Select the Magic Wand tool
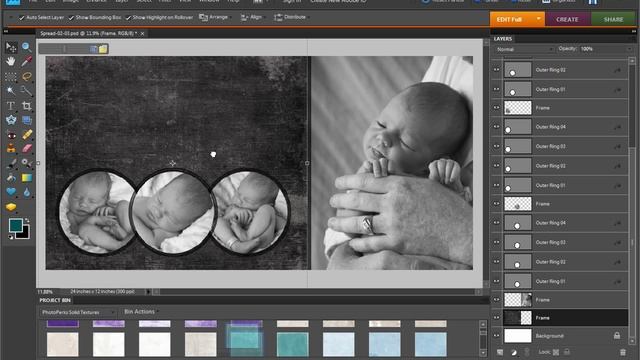This screenshot has height=360, width=640. coord(11,91)
